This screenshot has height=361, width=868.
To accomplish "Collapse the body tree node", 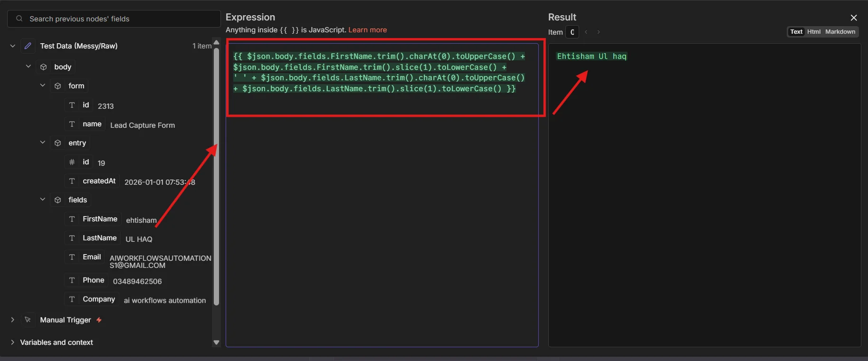I will pyautogui.click(x=29, y=66).
